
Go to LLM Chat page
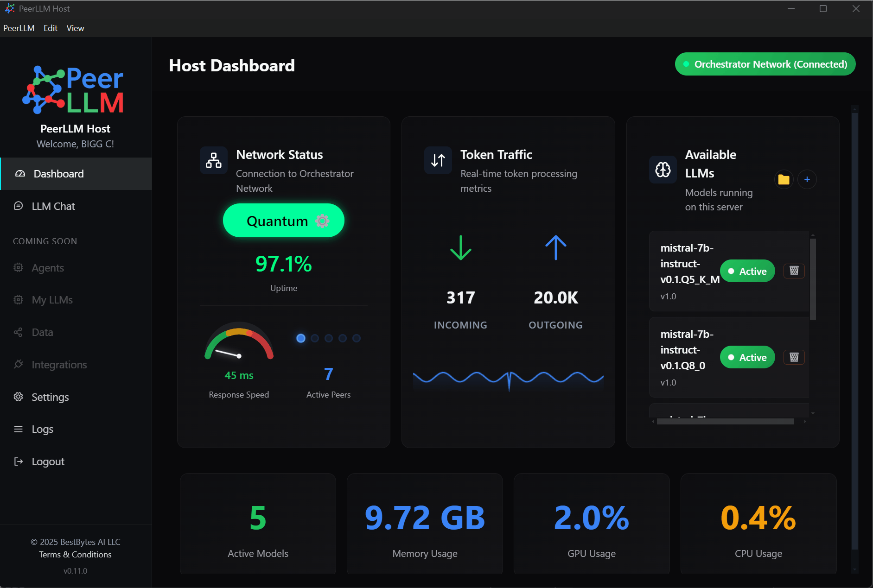pos(53,206)
